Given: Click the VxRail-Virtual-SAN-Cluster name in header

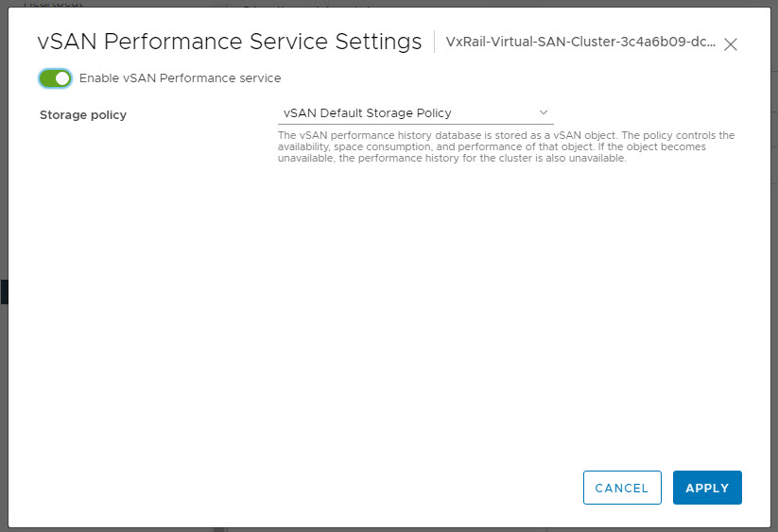Looking at the screenshot, I should coord(580,43).
